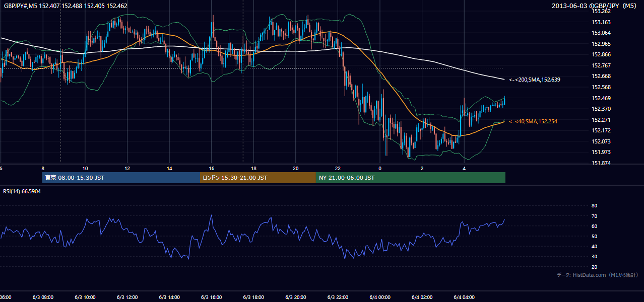Click RSI level 30 on the scale
The height and width of the screenshot is (302, 644).
pyautogui.click(x=594, y=257)
